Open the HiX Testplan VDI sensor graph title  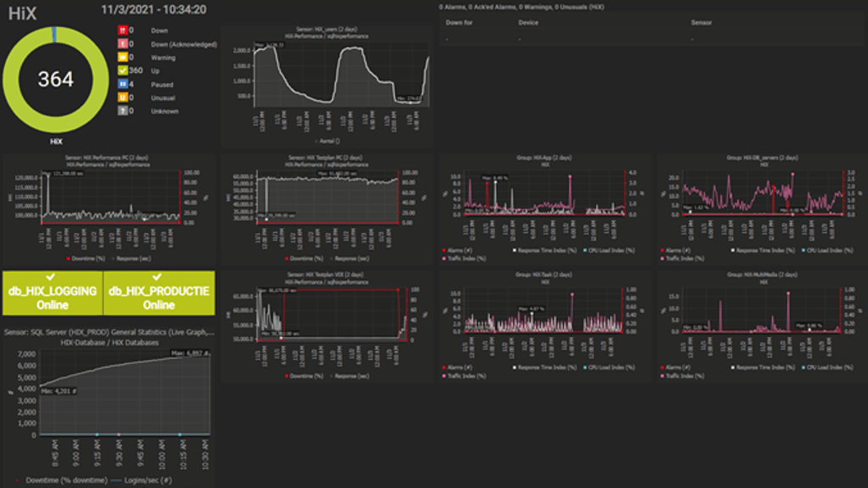(x=326, y=274)
